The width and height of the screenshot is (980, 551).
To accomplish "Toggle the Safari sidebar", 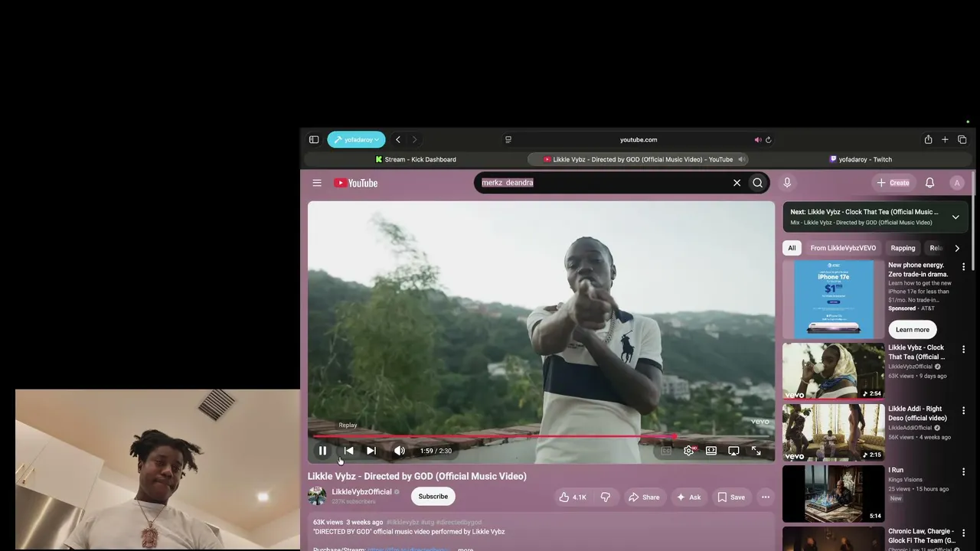I will (314, 139).
